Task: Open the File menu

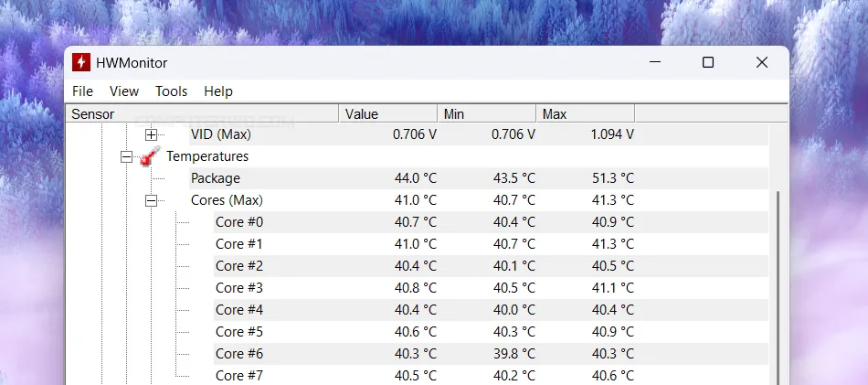Action: tap(82, 91)
